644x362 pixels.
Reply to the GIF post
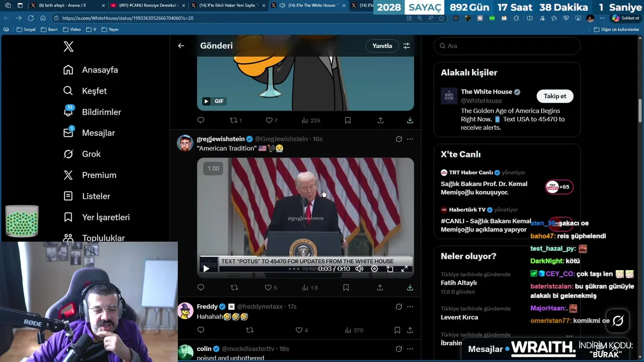click(x=201, y=120)
